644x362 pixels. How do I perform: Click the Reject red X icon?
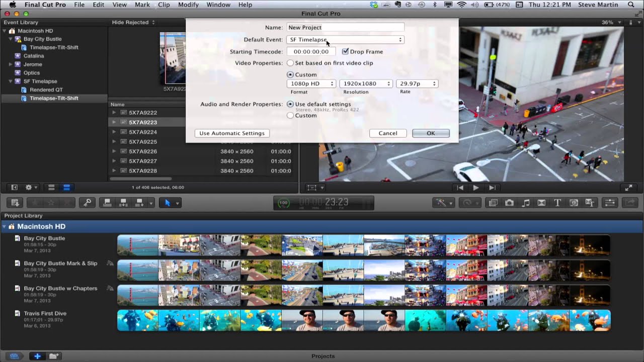(66, 203)
